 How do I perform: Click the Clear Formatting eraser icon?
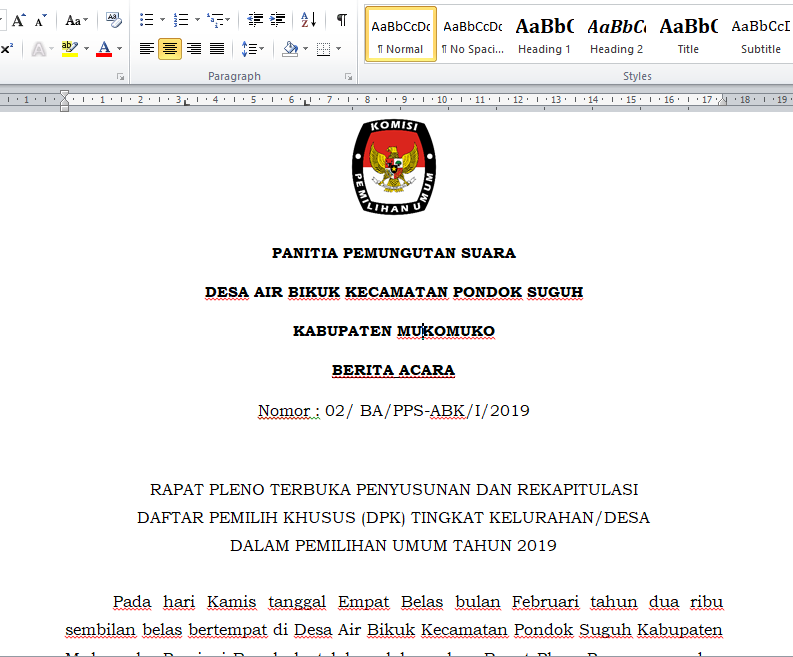[x=114, y=20]
